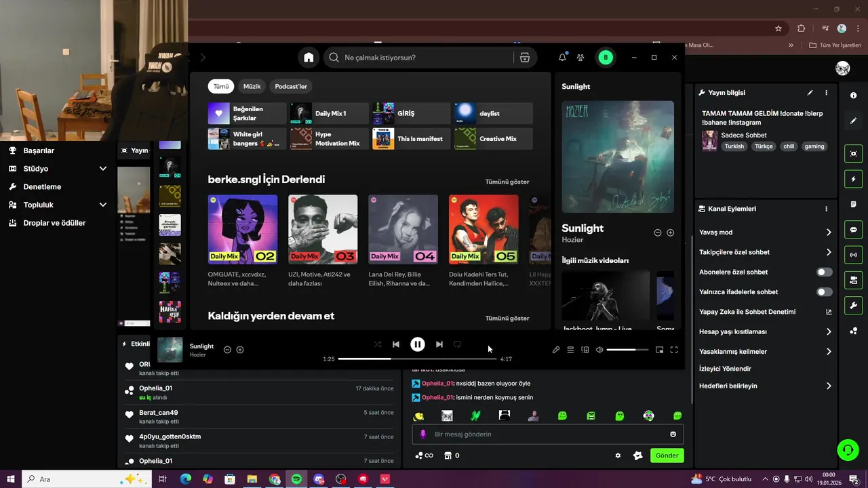Select the Tümü filter chip
The height and width of the screenshot is (488, 868).
[221, 86]
